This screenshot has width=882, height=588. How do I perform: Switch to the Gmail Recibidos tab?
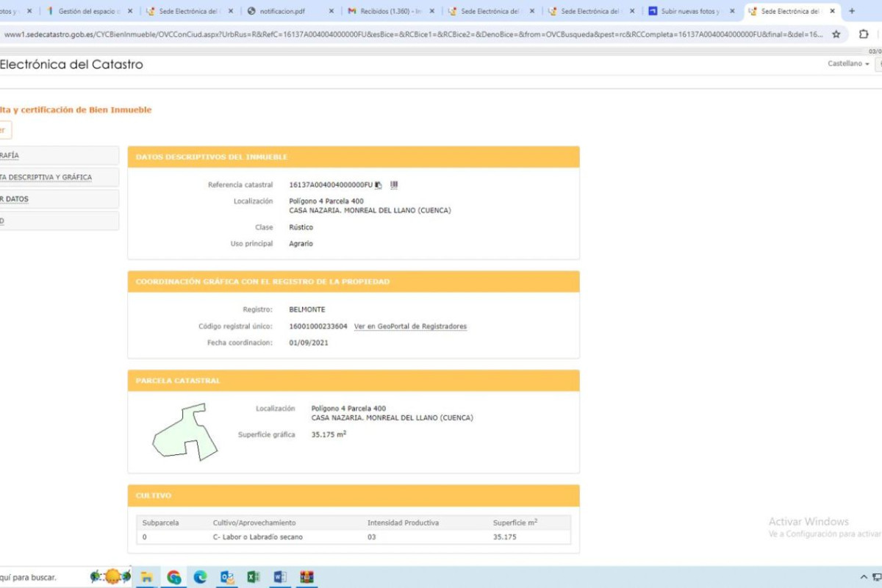[384, 11]
